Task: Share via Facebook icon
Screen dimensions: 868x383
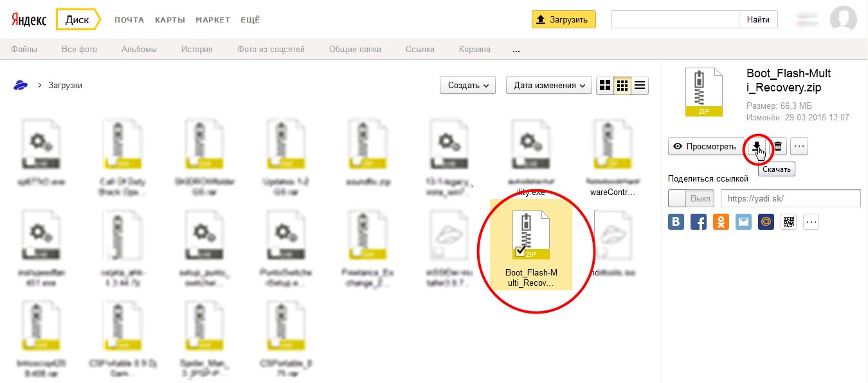Action: pyautogui.click(x=698, y=222)
